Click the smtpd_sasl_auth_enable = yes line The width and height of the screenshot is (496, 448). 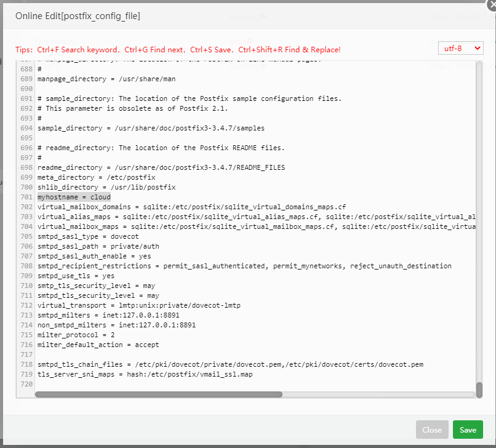[x=94, y=256]
